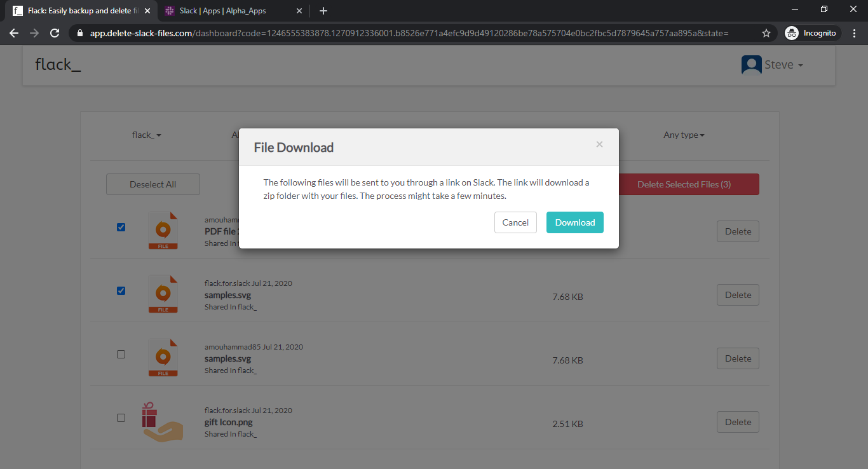Click the Download button in dialog
Screen dimensions: 868x469
click(x=575, y=222)
